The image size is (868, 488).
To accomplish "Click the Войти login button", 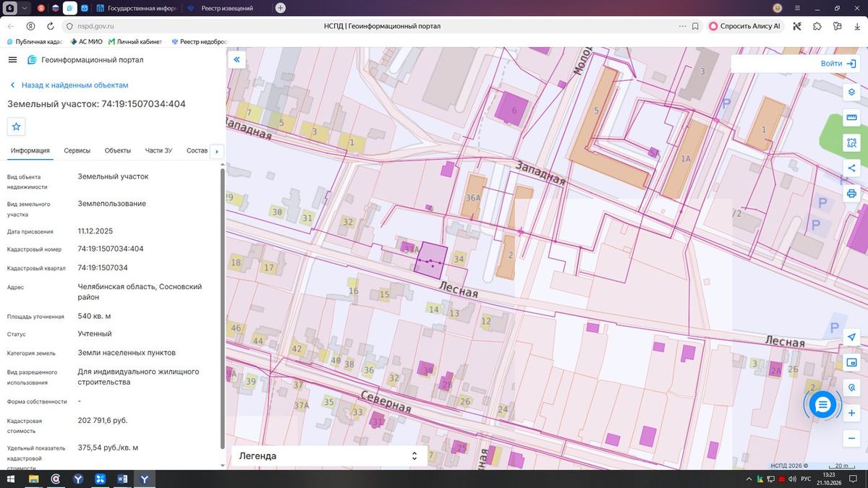I will [838, 64].
